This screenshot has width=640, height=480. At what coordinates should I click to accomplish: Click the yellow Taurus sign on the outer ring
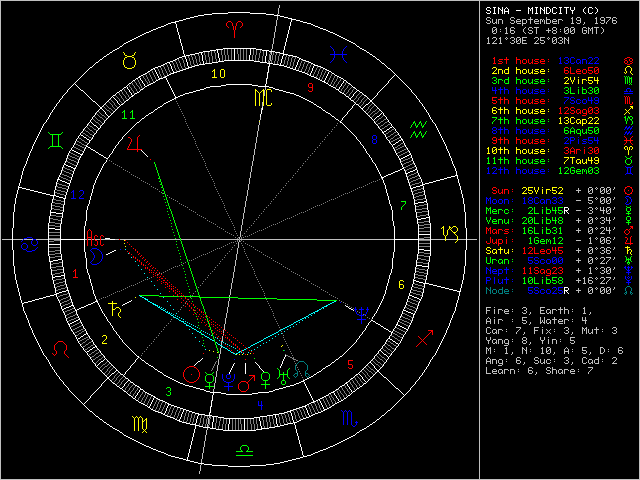pos(128,61)
